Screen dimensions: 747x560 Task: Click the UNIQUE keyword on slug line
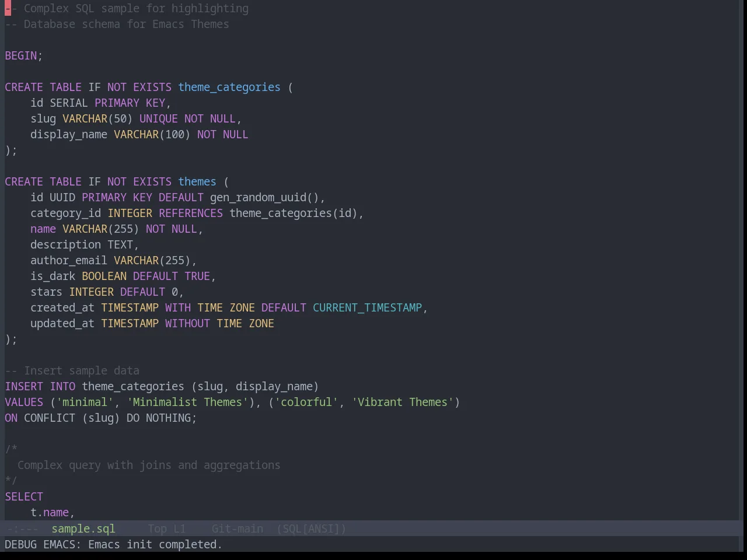(159, 118)
